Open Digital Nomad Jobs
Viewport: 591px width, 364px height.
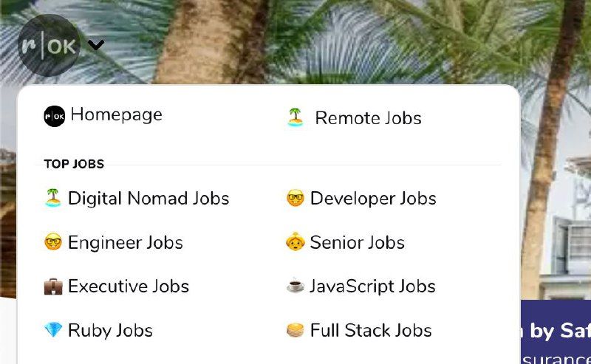click(x=148, y=199)
